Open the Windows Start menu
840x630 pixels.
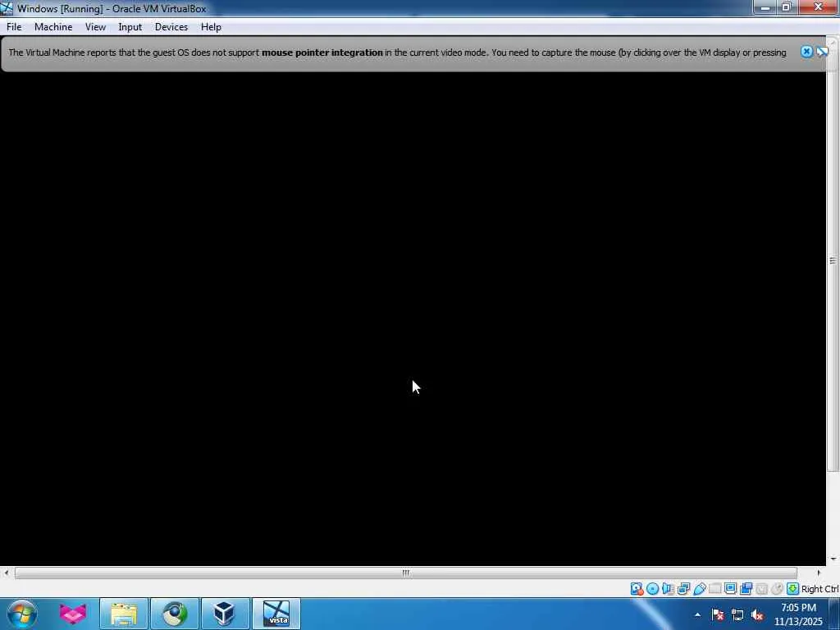tap(22, 614)
